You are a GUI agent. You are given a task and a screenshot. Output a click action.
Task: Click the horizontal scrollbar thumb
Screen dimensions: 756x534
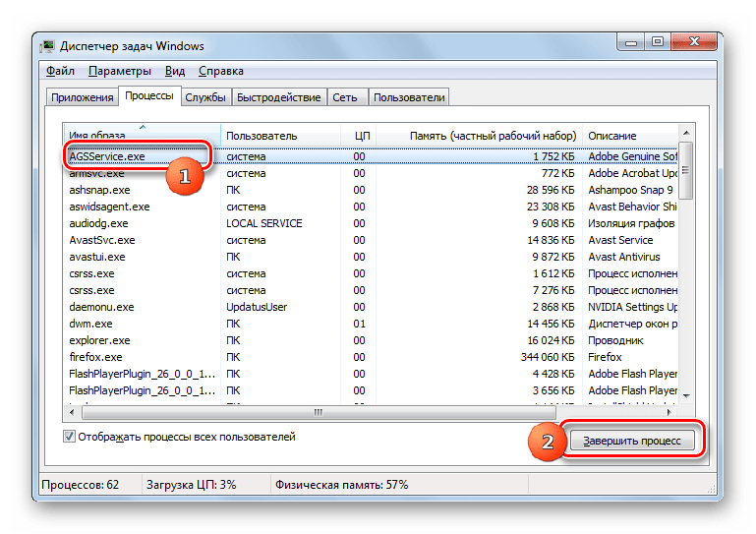click(x=319, y=412)
